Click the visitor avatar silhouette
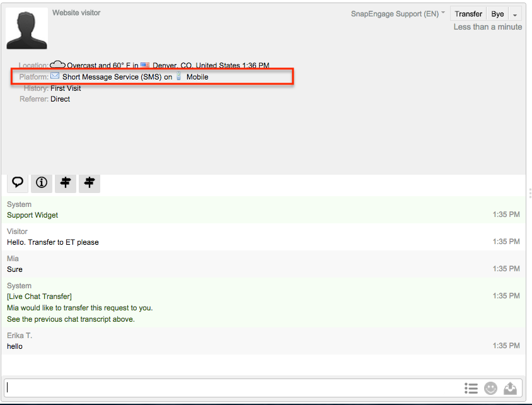532x405 pixels. tap(27, 28)
